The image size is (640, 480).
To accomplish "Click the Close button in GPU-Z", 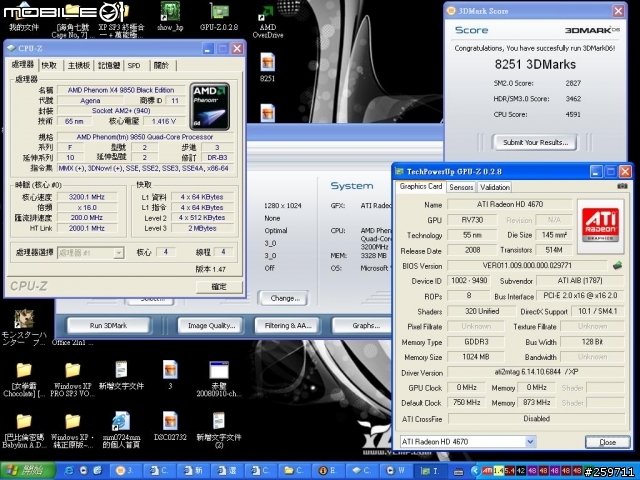I will click(x=607, y=442).
